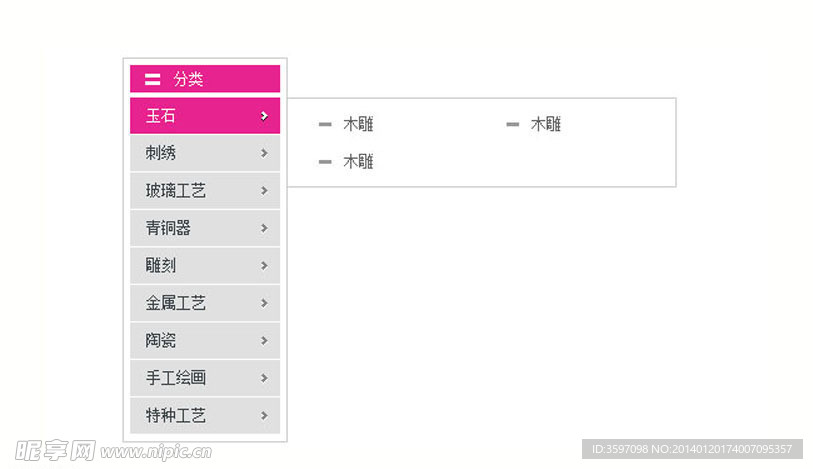Expand the 手工绘画 submenu arrow

click(264, 378)
